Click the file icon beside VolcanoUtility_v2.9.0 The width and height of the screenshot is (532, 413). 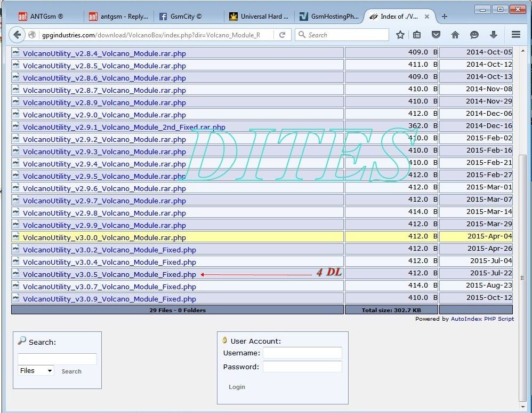pyautogui.click(x=15, y=114)
